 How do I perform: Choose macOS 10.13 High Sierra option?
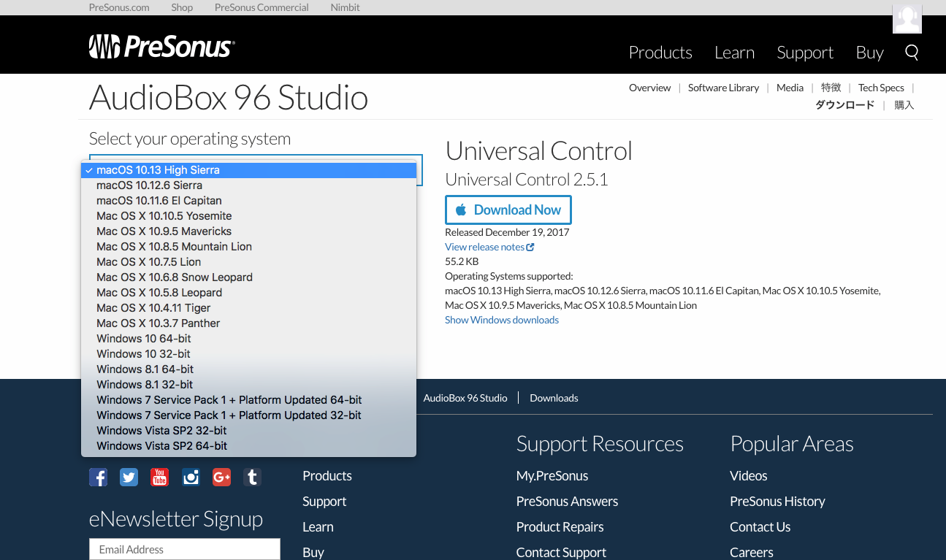click(249, 170)
